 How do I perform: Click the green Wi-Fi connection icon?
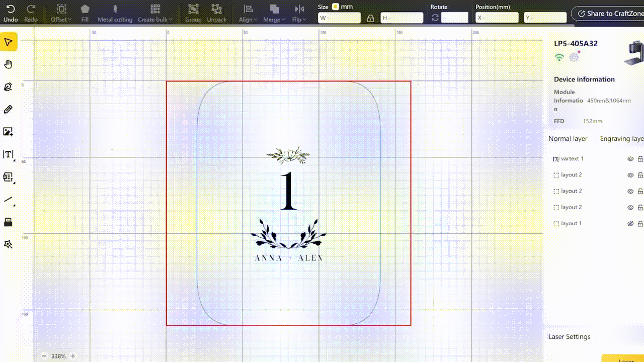tap(559, 57)
